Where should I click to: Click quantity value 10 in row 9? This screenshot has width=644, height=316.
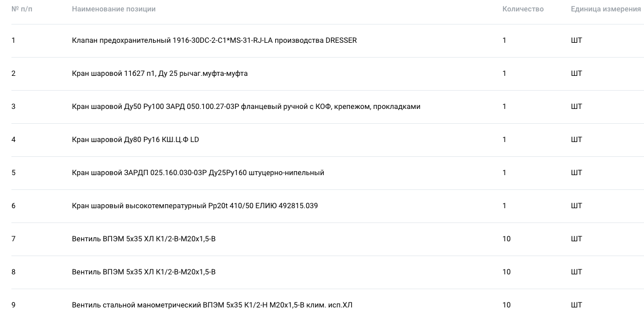click(x=506, y=305)
